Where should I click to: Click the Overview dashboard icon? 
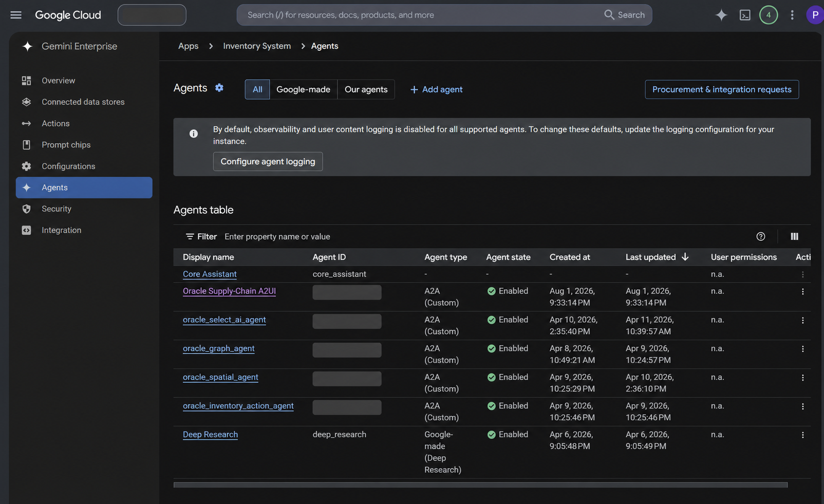pyautogui.click(x=26, y=81)
